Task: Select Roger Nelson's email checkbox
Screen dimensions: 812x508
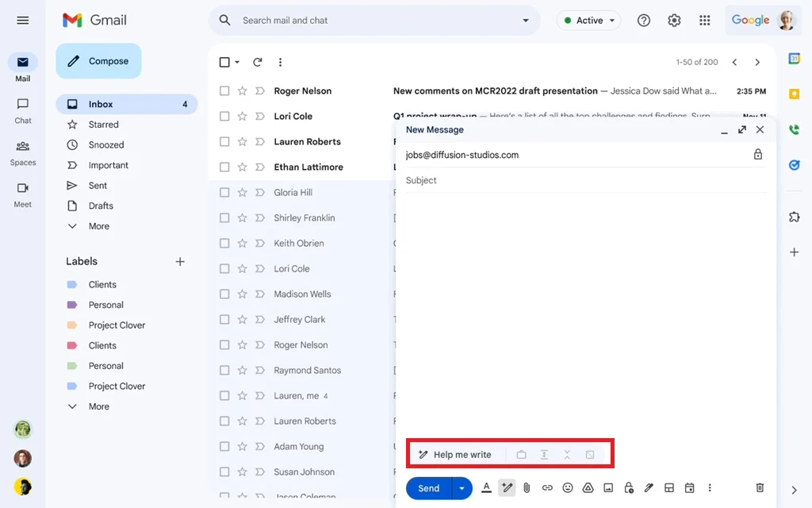Action: point(224,90)
